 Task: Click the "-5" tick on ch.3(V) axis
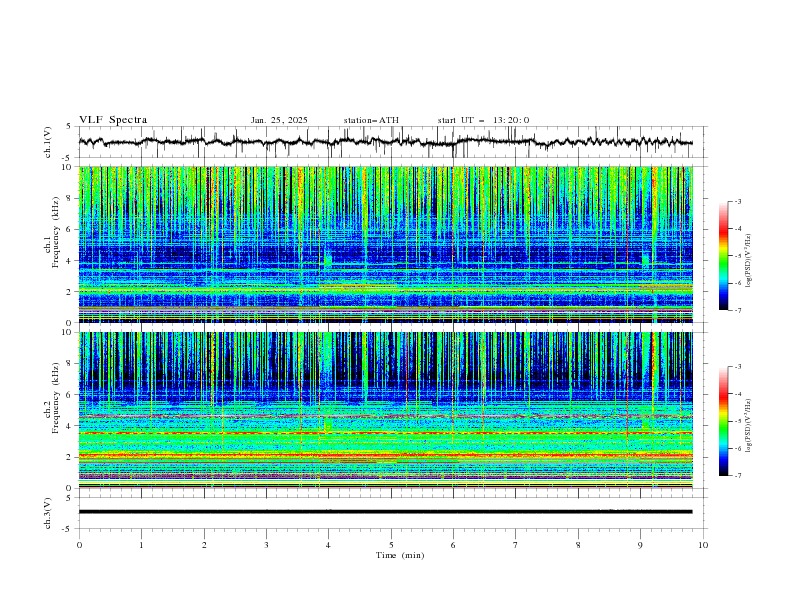[x=68, y=529]
